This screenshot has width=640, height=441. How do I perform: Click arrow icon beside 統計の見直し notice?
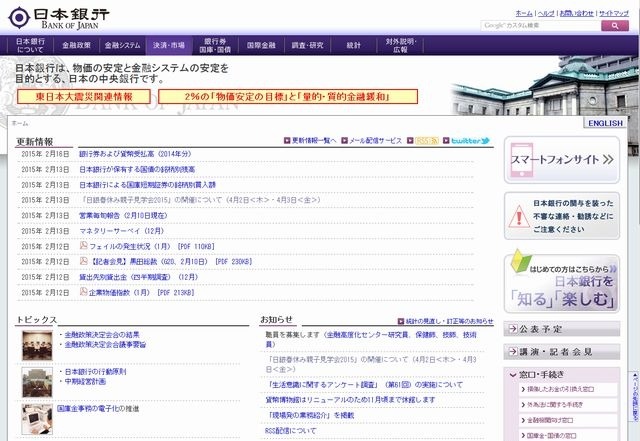tap(401, 321)
